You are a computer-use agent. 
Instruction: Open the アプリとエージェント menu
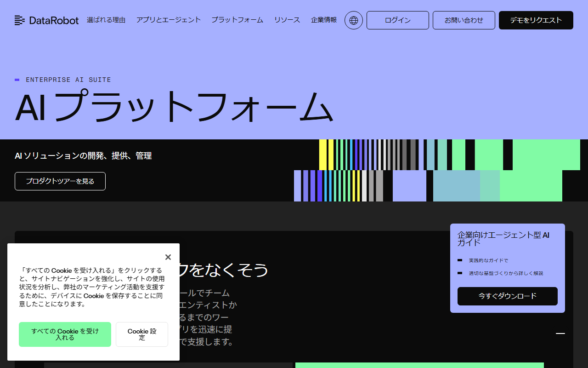coord(168,20)
